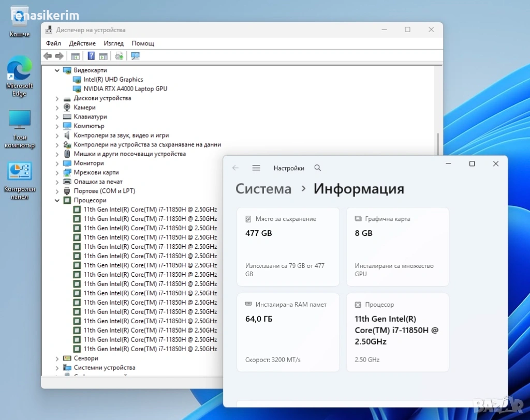This screenshot has height=420, width=530.
Task: Click the Back arrow in Device Manager toolbar
Action: click(x=48, y=56)
